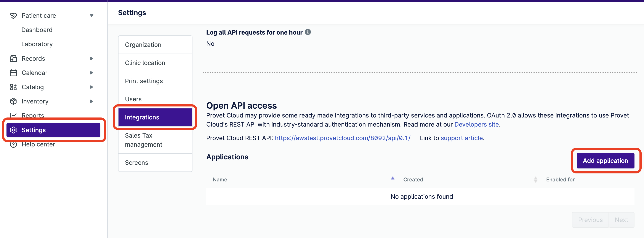Viewport: 644px width, 238px height.
Task: Click the Settings page title
Action: pos(132,13)
